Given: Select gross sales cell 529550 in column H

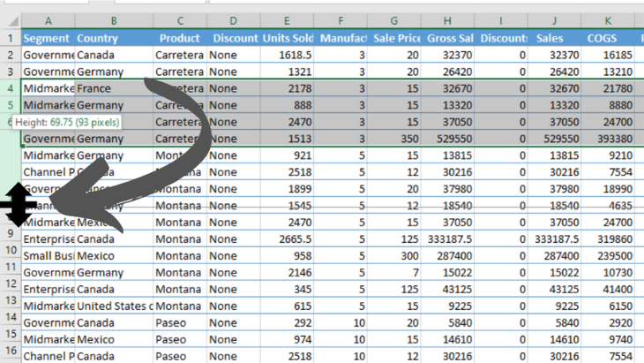Looking at the screenshot, I should tap(447, 139).
